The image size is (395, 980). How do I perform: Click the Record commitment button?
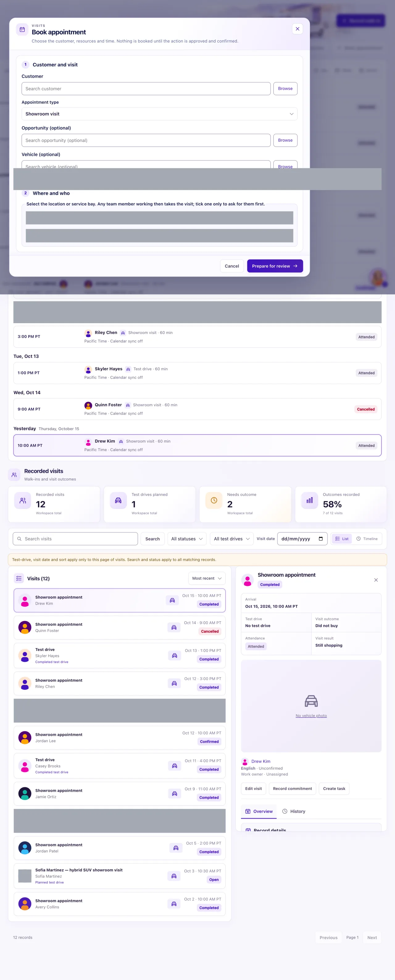[292, 789]
